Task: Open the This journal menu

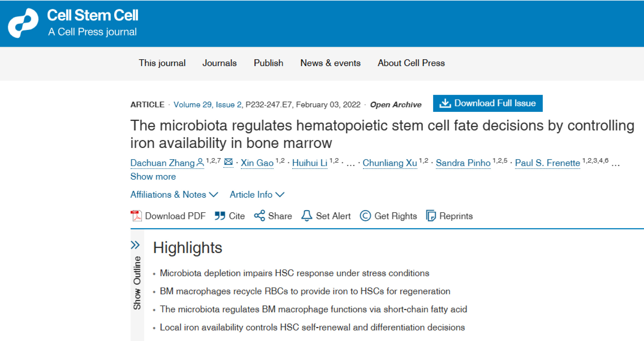Action: point(162,63)
